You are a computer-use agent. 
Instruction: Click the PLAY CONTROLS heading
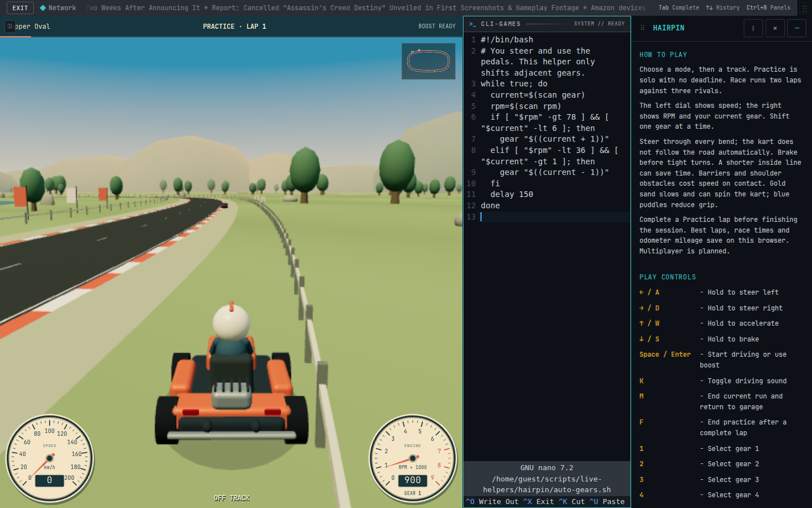click(x=668, y=277)
